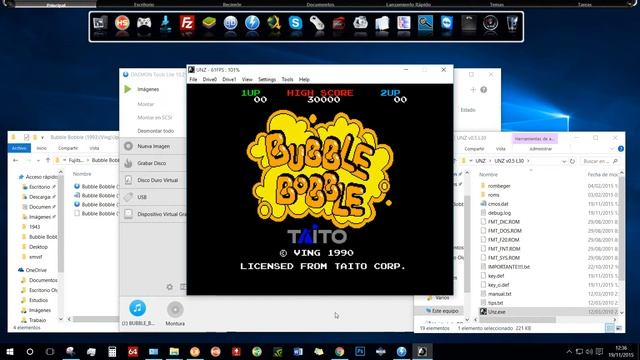Switch to Vista tab in UNZ Explorer window
This screenshot has width=640, height=360.
[x=501, y=149]
